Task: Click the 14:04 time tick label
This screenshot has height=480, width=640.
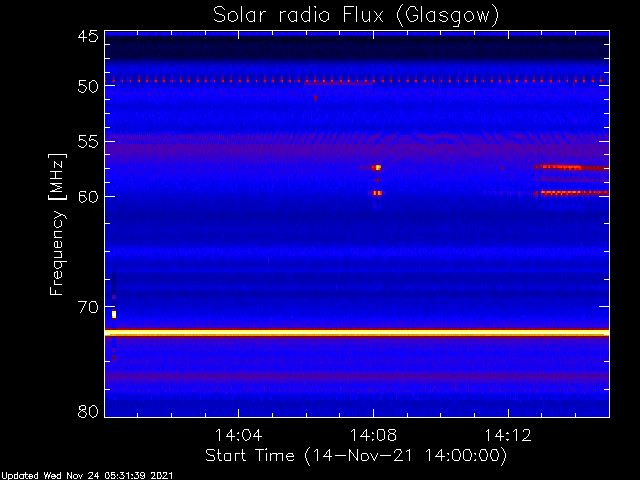Action: pyautogui.click(x=238, y=435)
